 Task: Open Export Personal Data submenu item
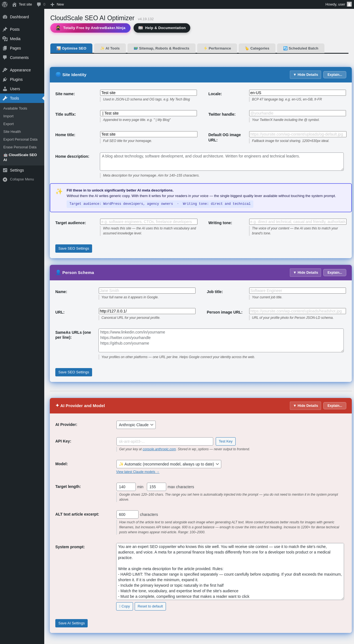(x=20, y=139)
